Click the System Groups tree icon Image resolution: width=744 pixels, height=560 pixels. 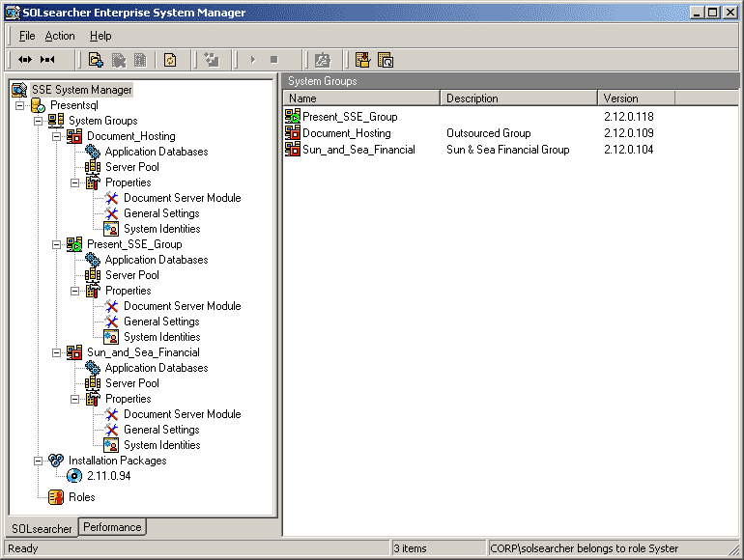[56, 121]
